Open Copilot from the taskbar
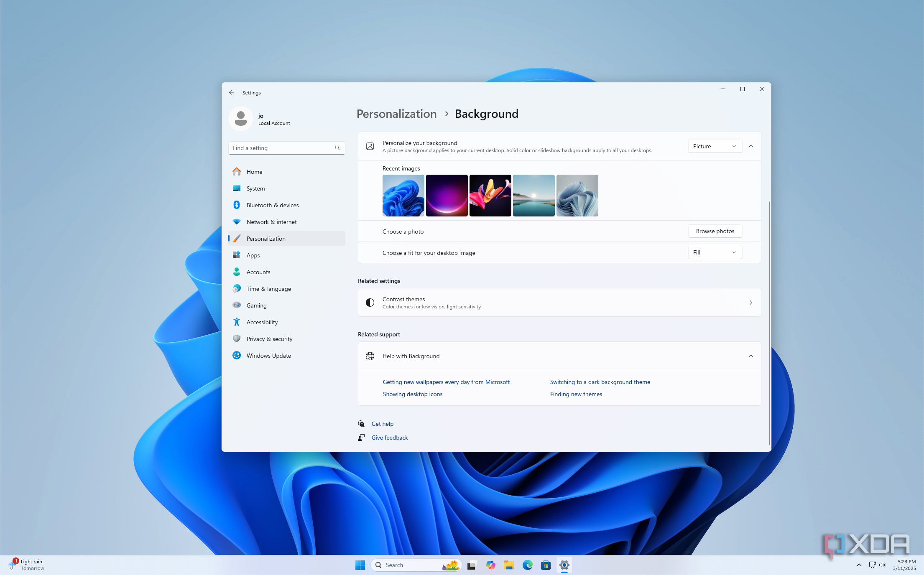The height and width of the screenshot is (575, 924). (490, 565)
